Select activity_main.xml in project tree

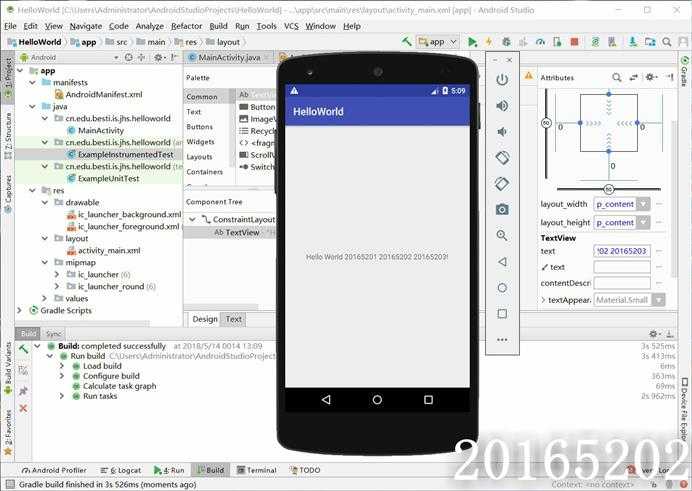[109, 251]
